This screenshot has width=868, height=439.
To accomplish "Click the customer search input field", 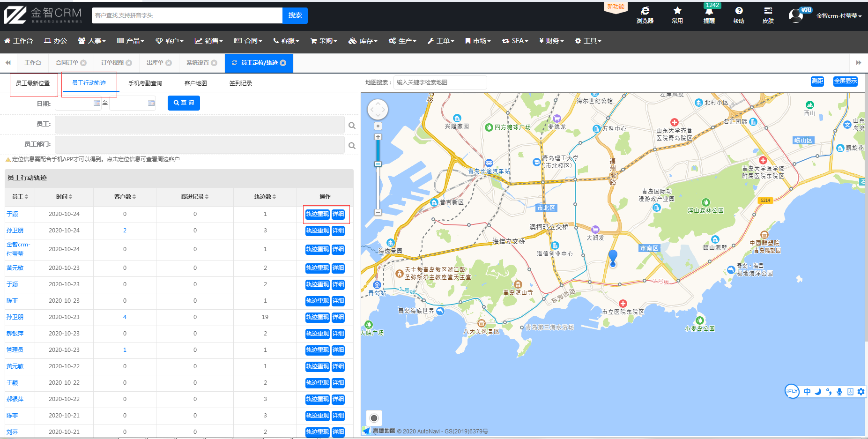I will (187, 15).
